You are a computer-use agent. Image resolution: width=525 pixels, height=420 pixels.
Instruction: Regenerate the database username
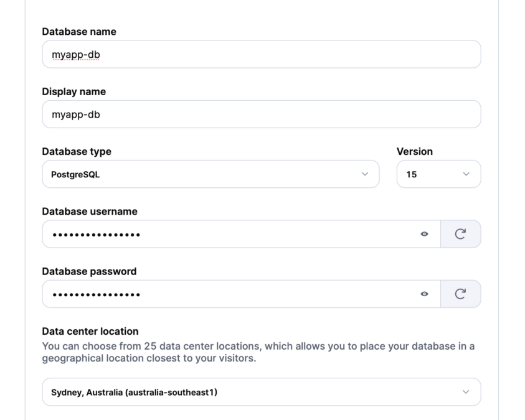tap(460, 234)
